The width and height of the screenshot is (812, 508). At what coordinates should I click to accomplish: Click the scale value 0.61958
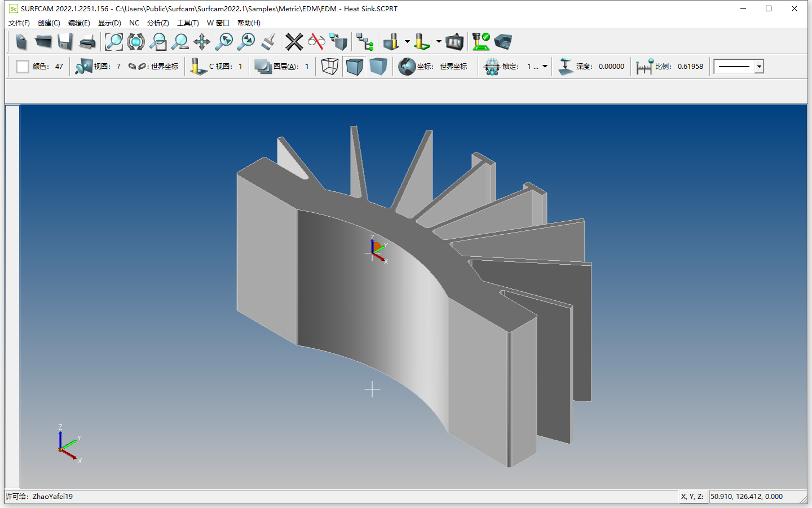[690, 67]
